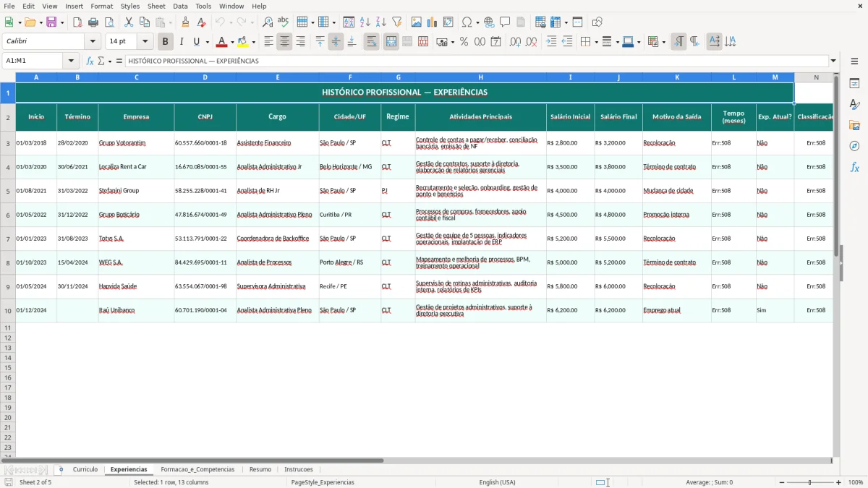Toggle Merge and Center Cells
Image resolution: width=868 pixels, height=488 pixels.
(391, 42)
